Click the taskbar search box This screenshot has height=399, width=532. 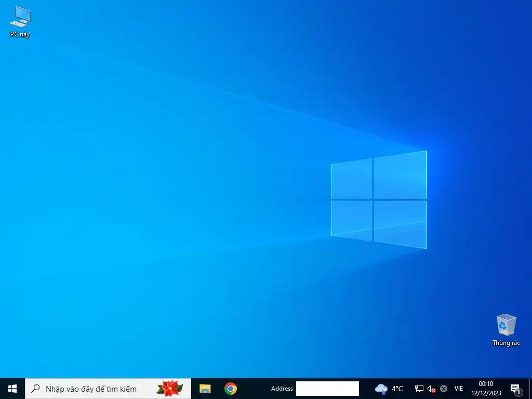[108, 389]
